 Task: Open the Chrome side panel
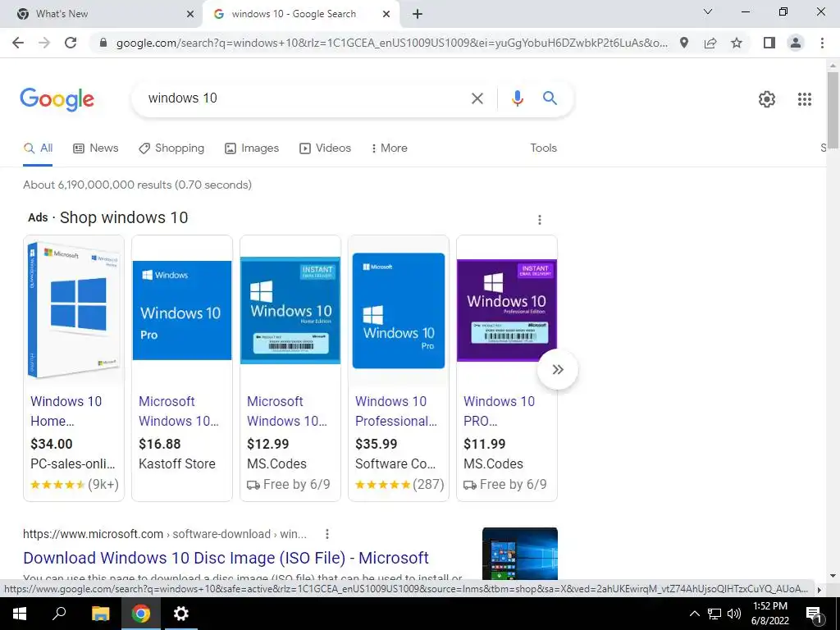(x=769, y=43)
